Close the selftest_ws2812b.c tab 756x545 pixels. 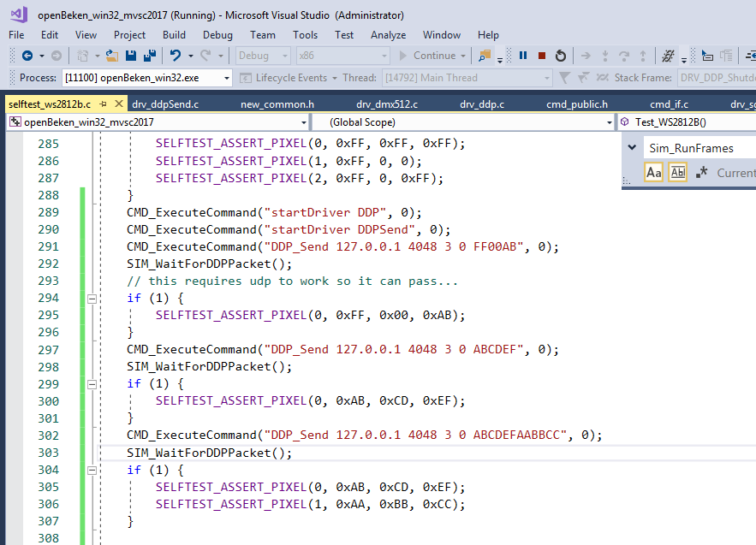tap(117, 104)
